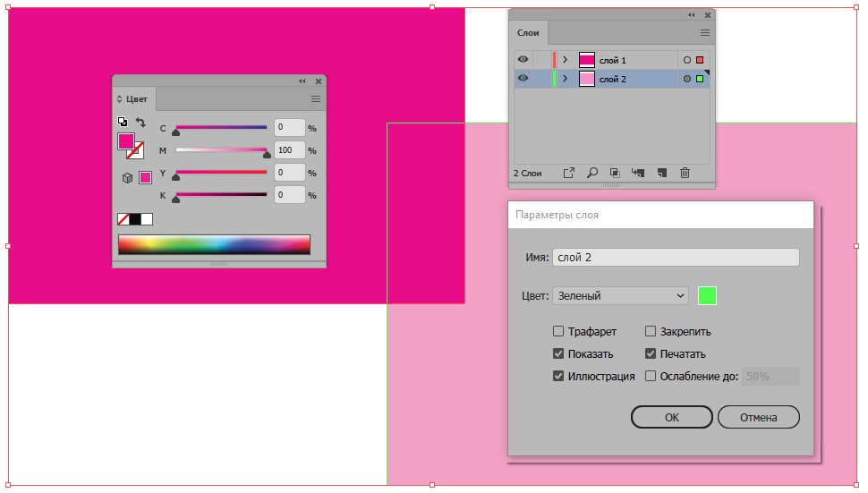
Task: Select the Цвет panel tab
Action: [137, 99]
